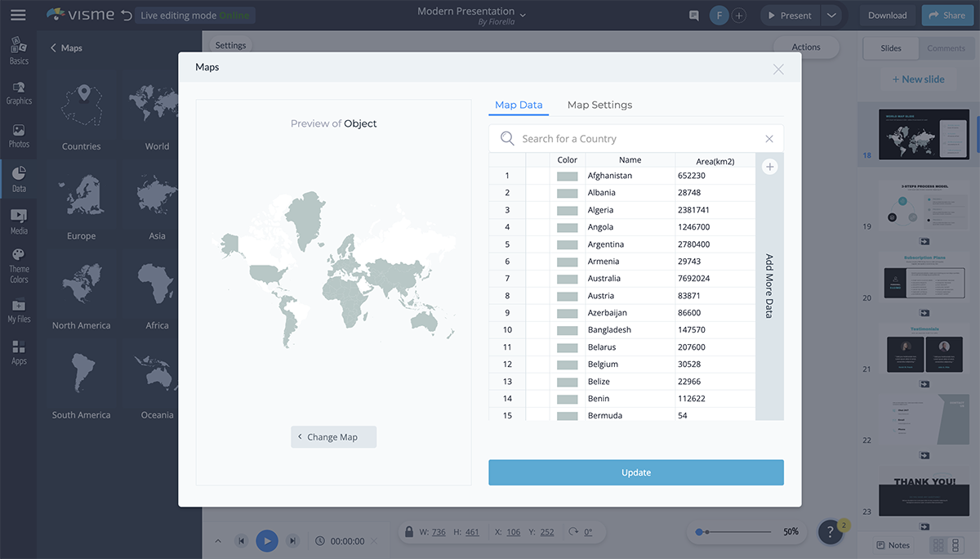Switch to the Comments tab
Image resolution: width=980 pixels, height=559 pixels.
click(946, 48)
